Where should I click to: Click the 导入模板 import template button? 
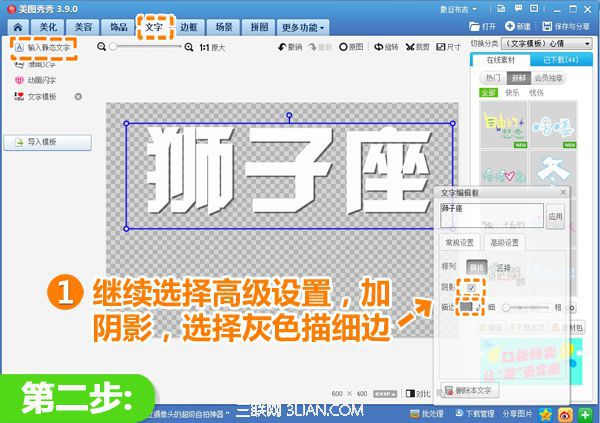42,142
